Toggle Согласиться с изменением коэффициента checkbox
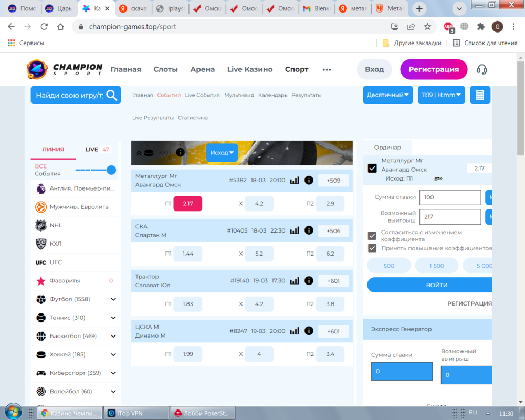Viewport: 525px width, 420px height. [372, 236]
